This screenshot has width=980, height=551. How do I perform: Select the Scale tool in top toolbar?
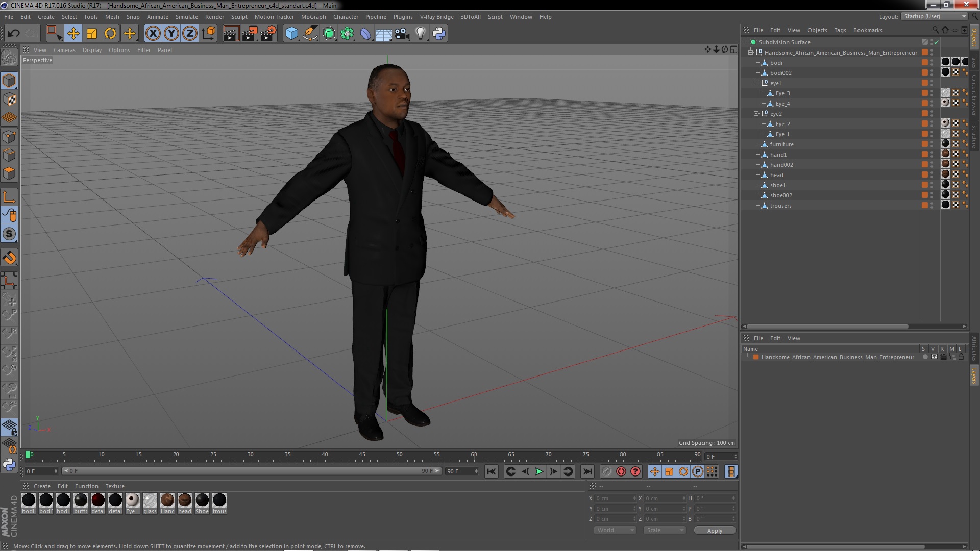[92, 34]
